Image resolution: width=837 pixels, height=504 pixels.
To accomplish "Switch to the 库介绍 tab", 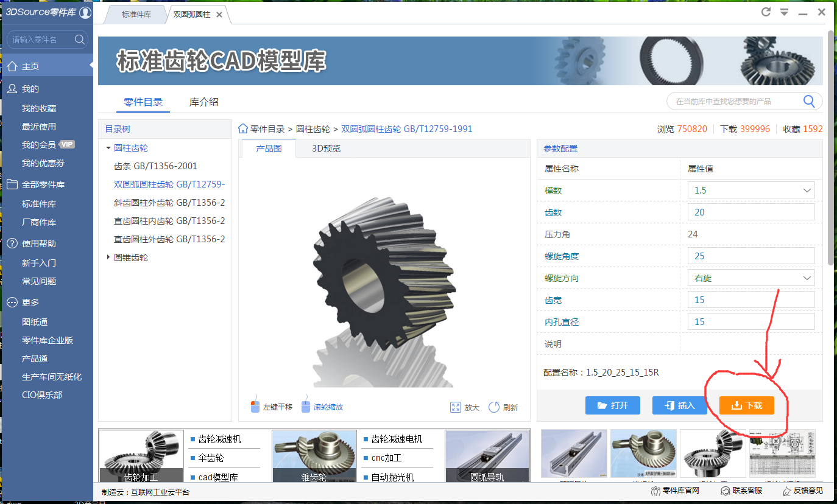I will click(x=204, y=102).
